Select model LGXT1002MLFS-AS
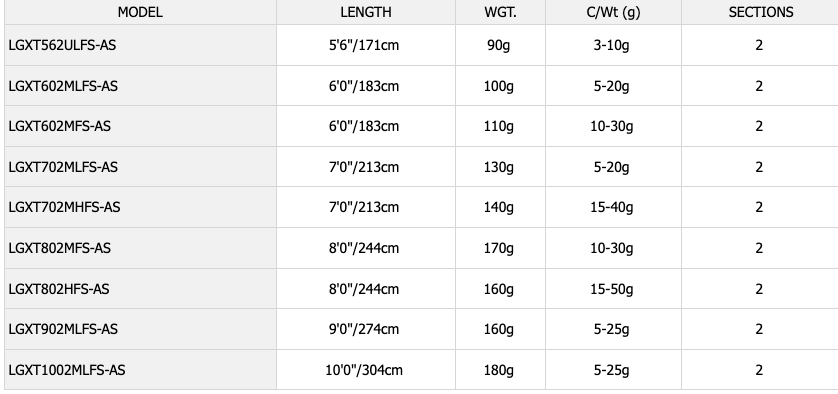 click(67, 370)
